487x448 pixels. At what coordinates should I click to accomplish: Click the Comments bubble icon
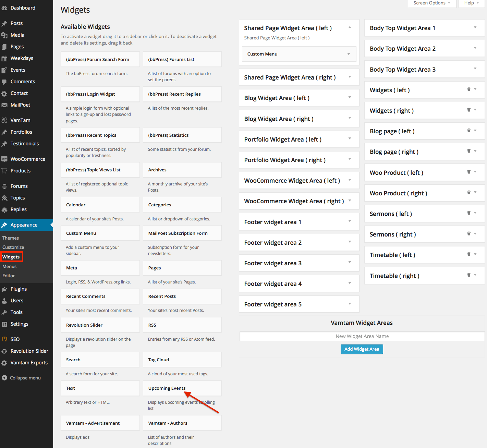pos(4,82)
